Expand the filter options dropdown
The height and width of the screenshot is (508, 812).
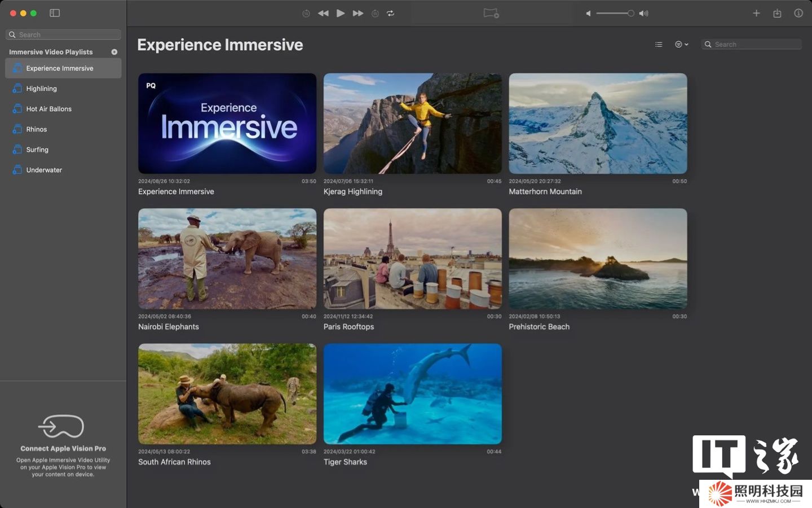click(681, 44)
